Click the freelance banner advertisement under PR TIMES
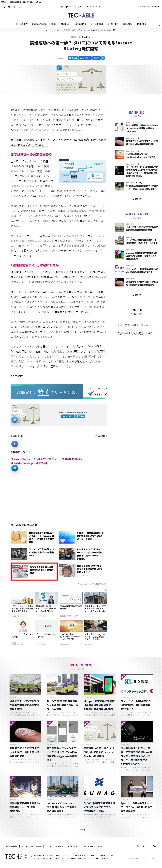The image size is (162, 868). (59, 392)
